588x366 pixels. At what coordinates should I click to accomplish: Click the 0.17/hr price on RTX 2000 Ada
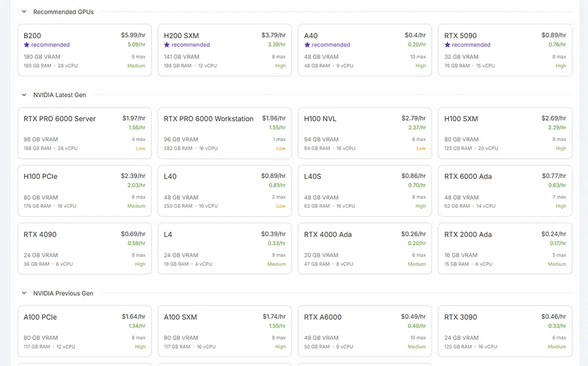click(558, 243)
